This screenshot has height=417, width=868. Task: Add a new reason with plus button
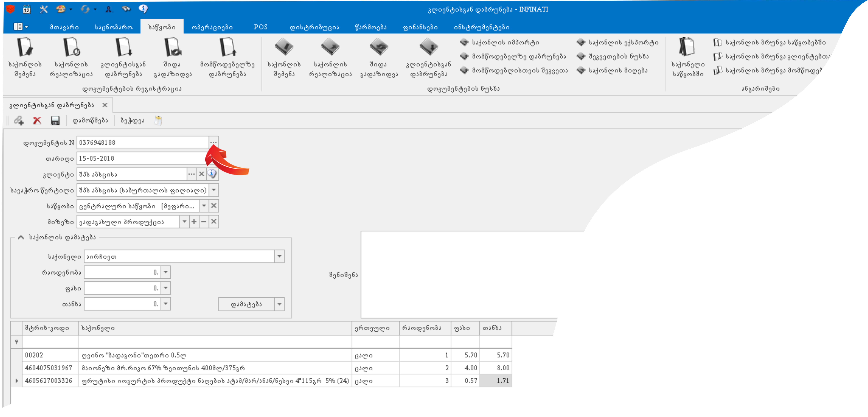[x=194, y=222]
